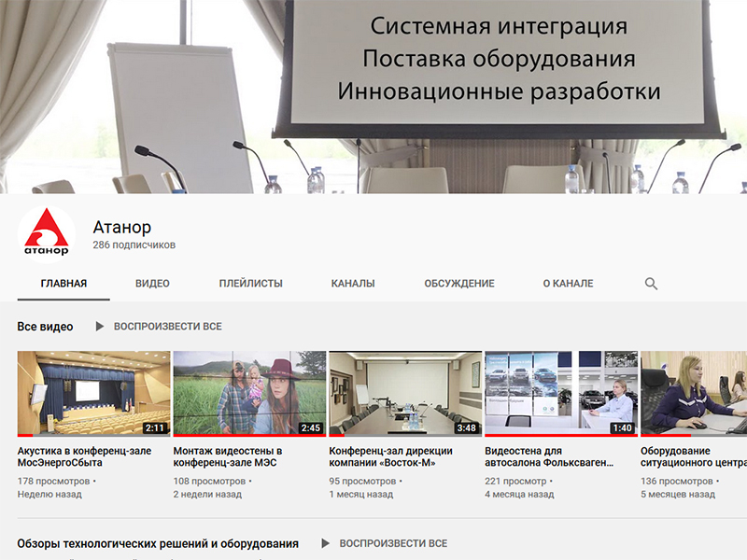Image resolution: width=747 pixels, height=560 pixels.
Task: Open the ВИДЕО tab
Action: coord(152,284)
